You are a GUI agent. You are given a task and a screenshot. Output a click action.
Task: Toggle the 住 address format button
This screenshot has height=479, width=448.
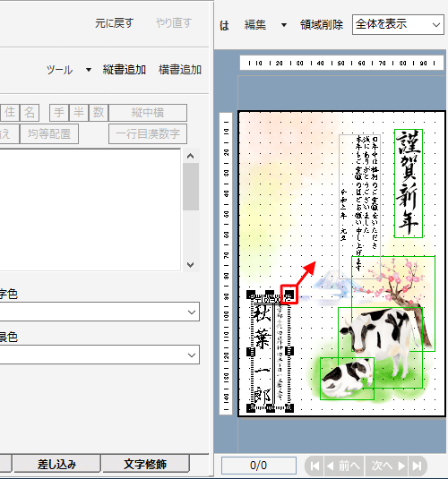10,113
